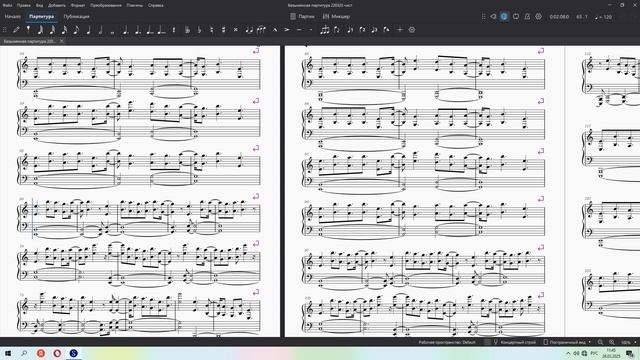Show hidden system tray icons
The width and height of the screenshot is (640, 360).
point(568,353)
